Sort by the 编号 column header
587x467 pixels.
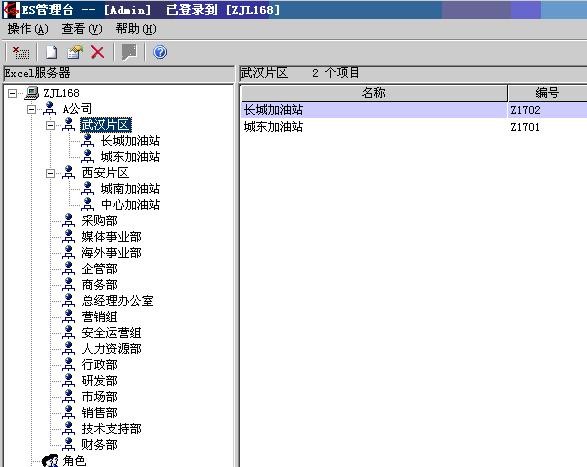coord(548,93)
